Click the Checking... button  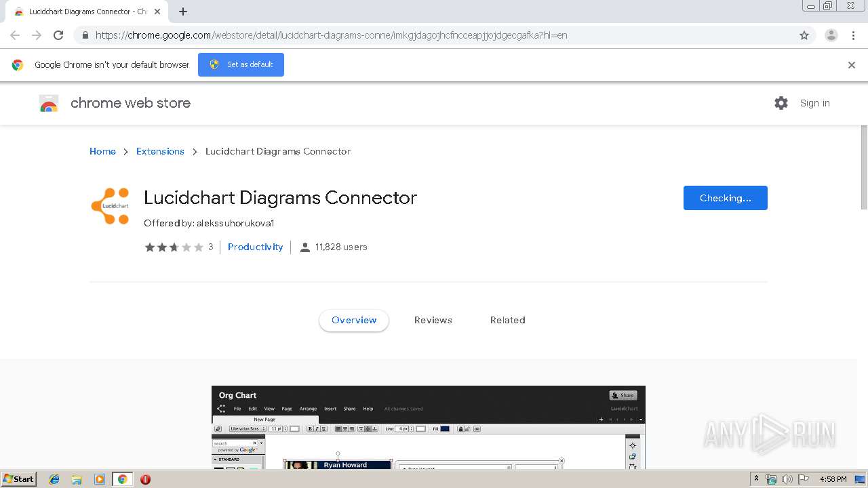pos(725,198)
